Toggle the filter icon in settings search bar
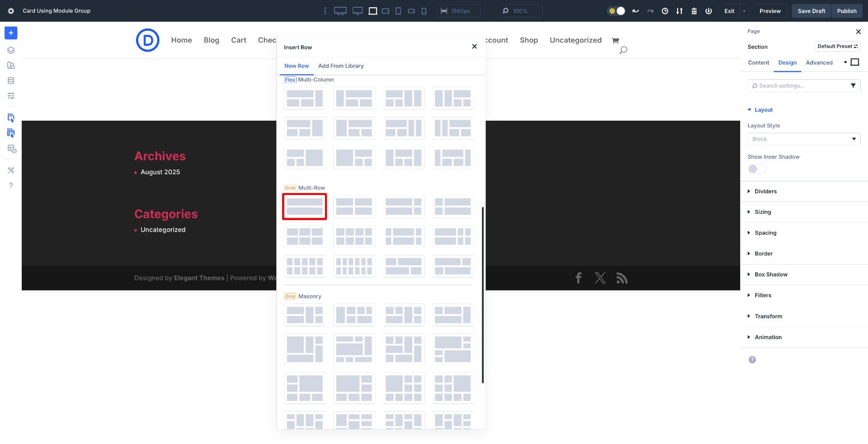The width and height of the screenshot is (868, 444). [x=854, y=85]
